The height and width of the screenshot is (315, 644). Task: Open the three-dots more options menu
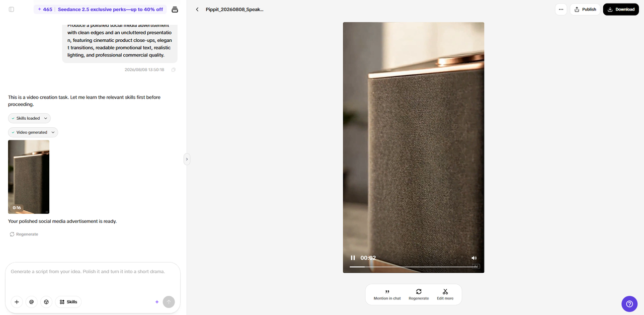(561, 9)
